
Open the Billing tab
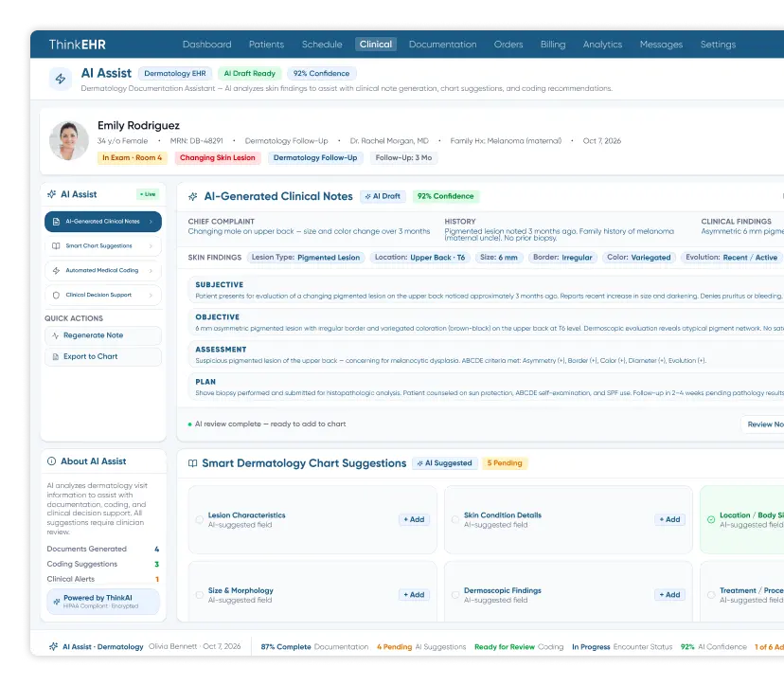(x=553, y=44)
